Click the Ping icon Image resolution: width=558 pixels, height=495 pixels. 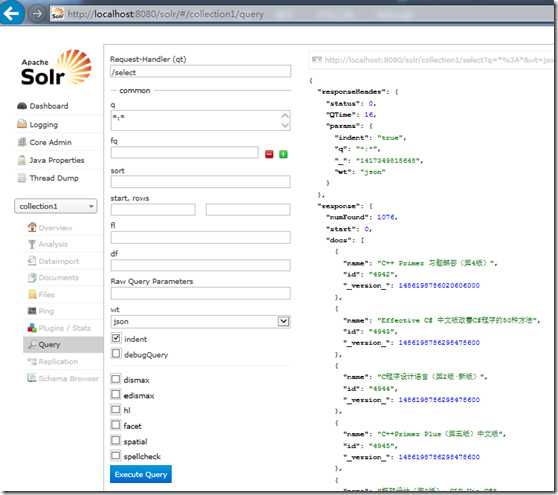tap(32, 311)
